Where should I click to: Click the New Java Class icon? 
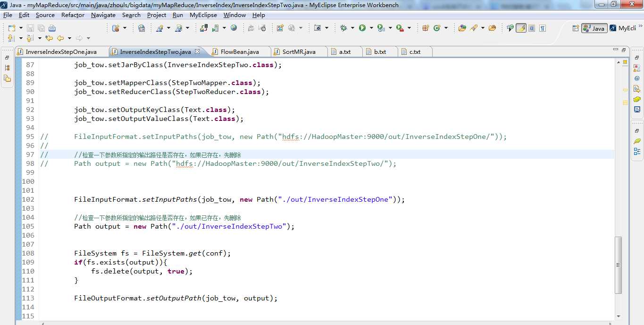pos(437,28)
